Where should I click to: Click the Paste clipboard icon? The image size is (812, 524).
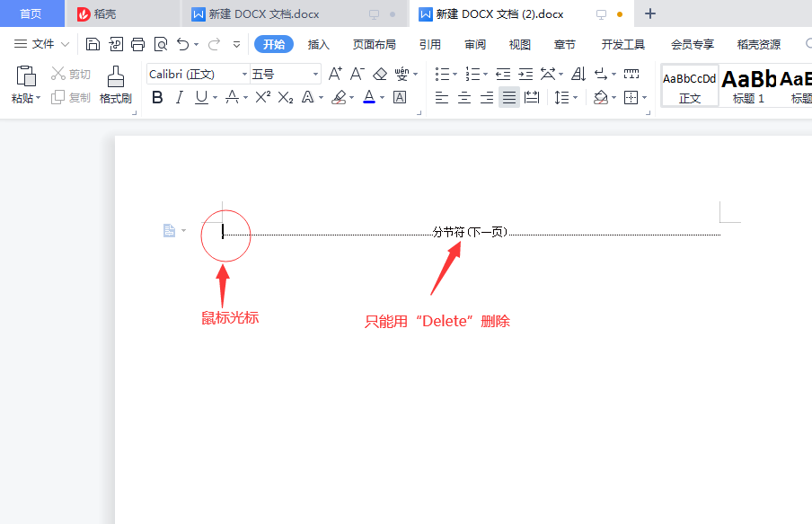(26, 76)
